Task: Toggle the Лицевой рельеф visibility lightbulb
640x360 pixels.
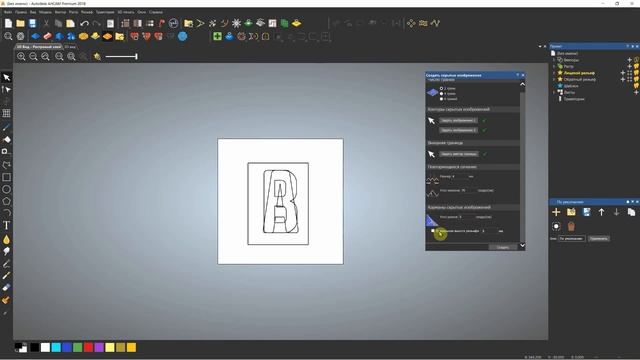Action: click(x=637, y=73)
